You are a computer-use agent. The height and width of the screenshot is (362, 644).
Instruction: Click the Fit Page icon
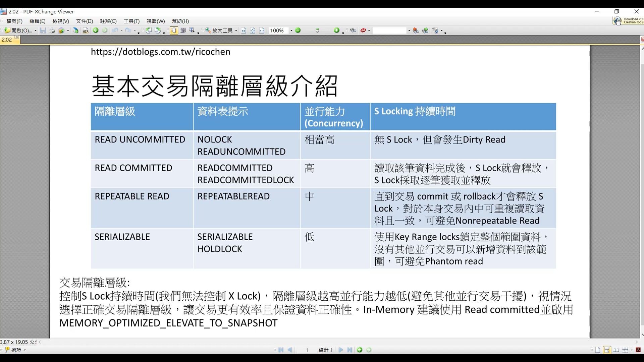pyautogui.click(x=253, y=31)
